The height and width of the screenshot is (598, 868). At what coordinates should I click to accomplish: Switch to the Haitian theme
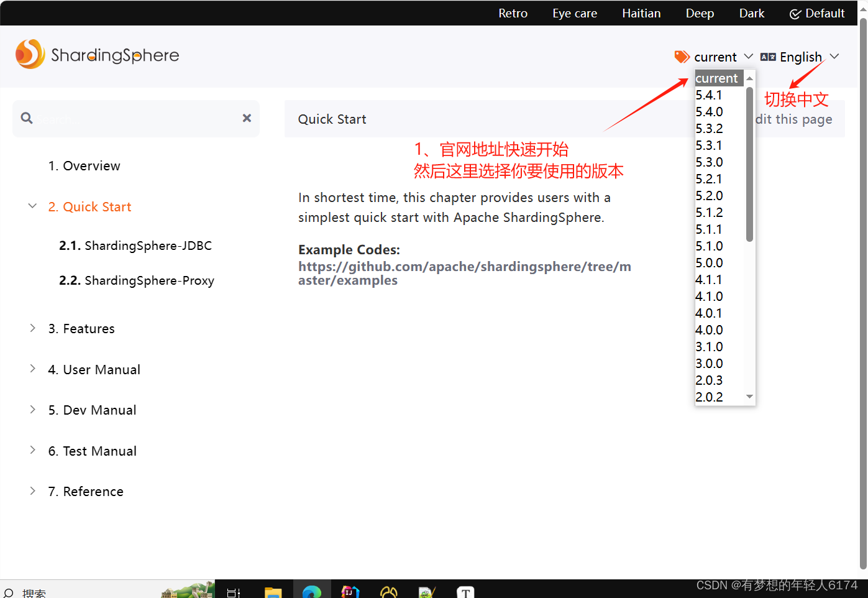641,13
